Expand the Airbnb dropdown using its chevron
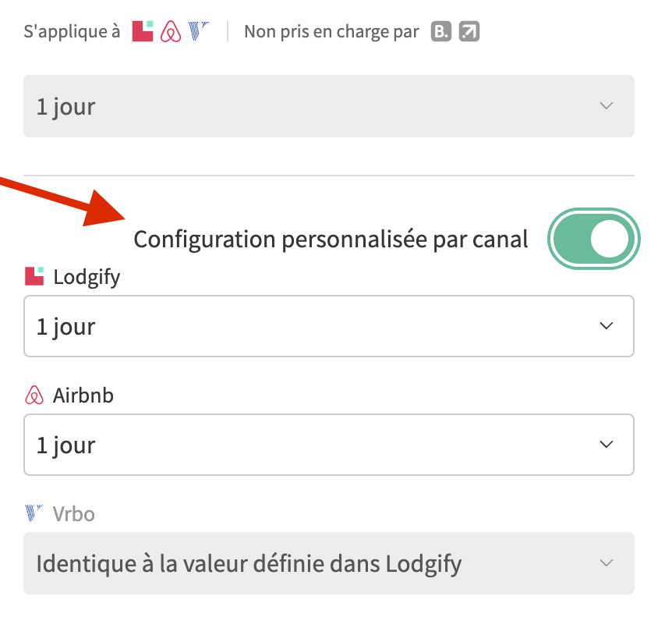 [607, 445]
